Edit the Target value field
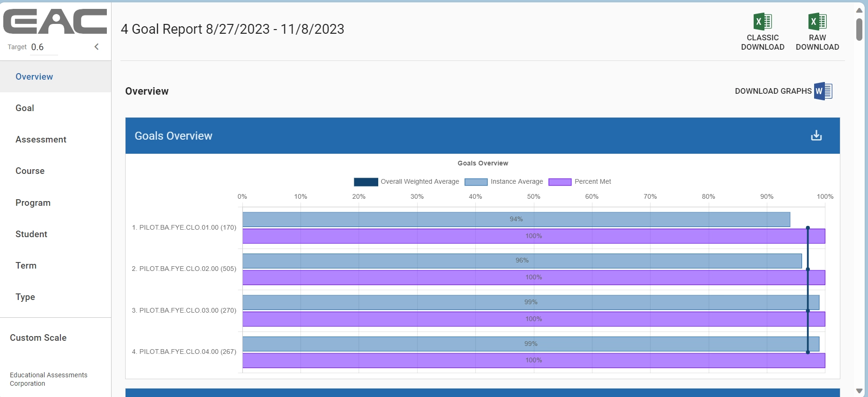868x397 pixels. click(44, 47)
